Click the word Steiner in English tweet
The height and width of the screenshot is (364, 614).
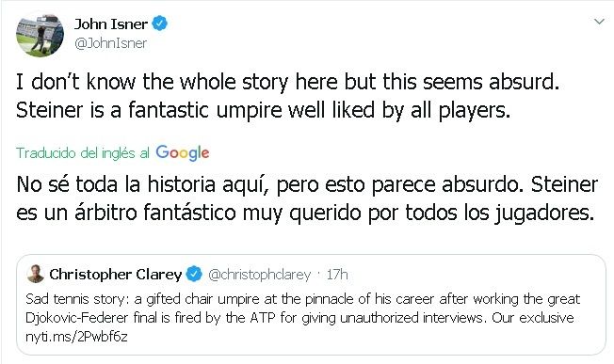(x=50, y=110)
